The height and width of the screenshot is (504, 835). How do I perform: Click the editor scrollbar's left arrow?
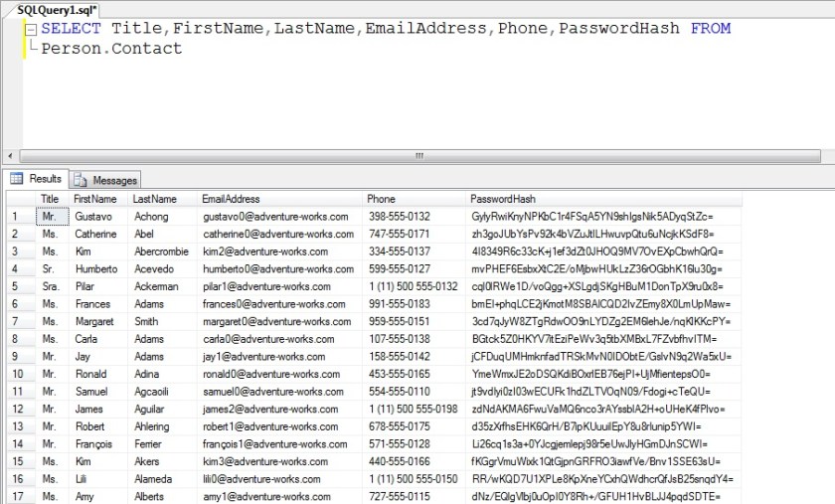coord(10,156)
